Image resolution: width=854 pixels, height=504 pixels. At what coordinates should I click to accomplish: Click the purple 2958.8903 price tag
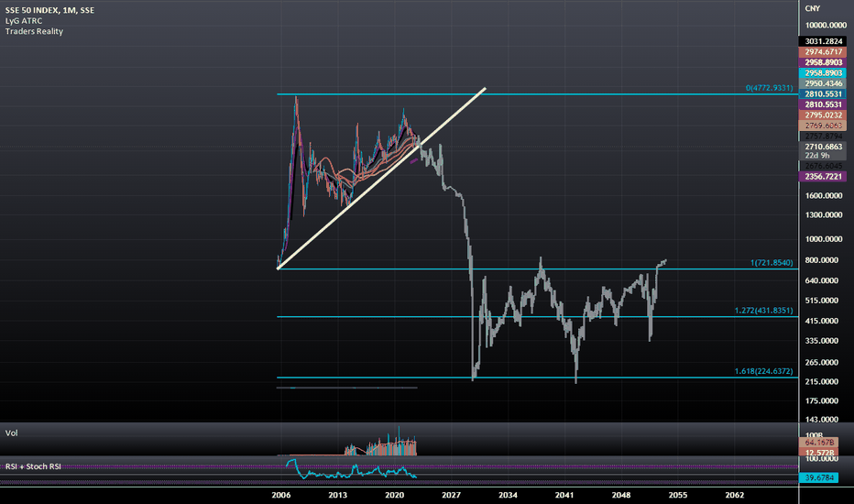coord(823,62)
